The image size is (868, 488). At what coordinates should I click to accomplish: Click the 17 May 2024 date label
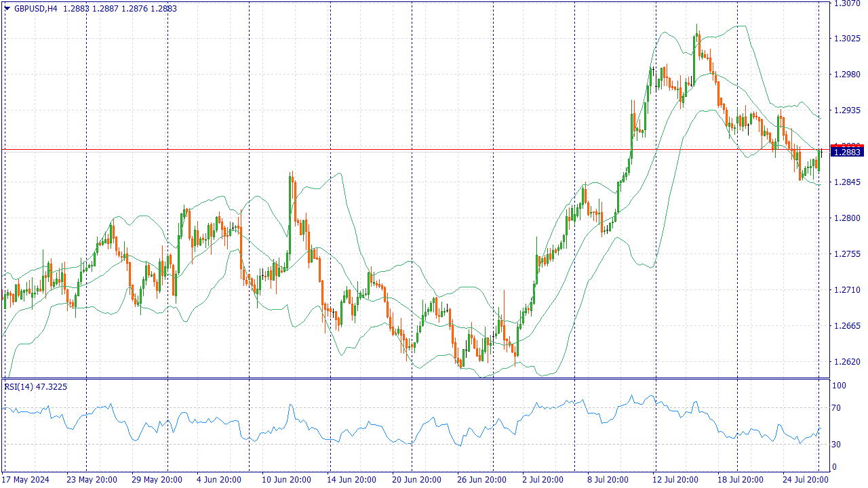(26, 480)
